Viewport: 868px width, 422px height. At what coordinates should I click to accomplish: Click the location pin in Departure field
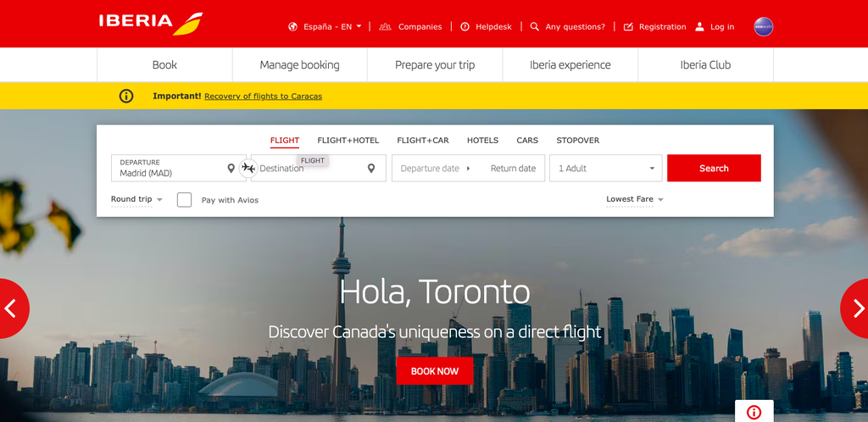pyautogui.click(x=231, y=168)
